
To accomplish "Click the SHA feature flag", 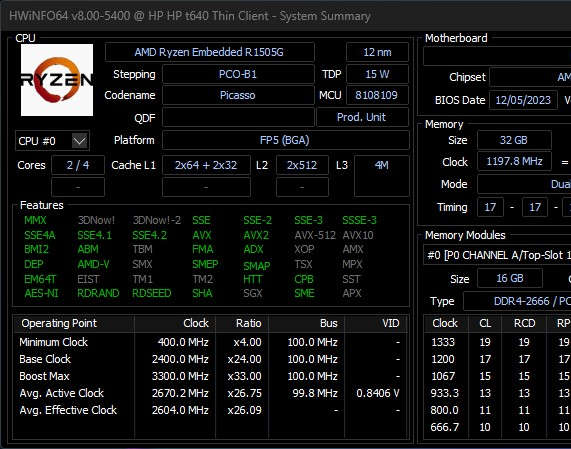I will click(202, 294).
